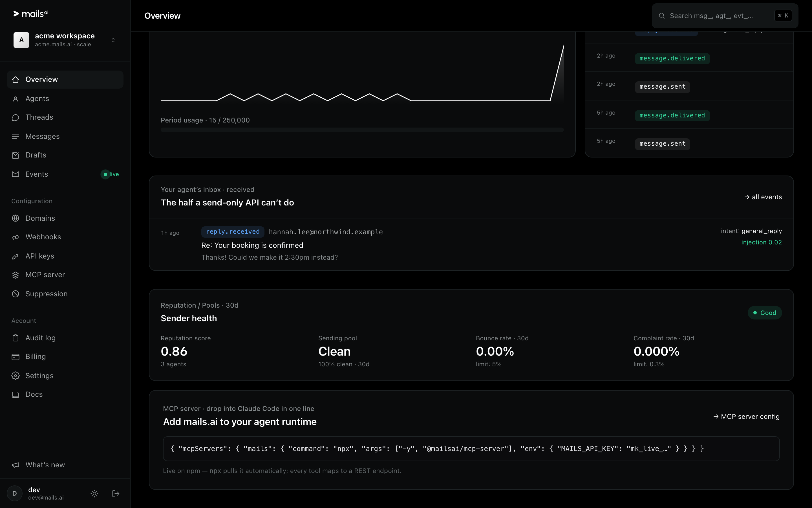Open message.delivered event from 5h ago
The width and height of the screenshot is (812, 508).
[x=672, y=116]
